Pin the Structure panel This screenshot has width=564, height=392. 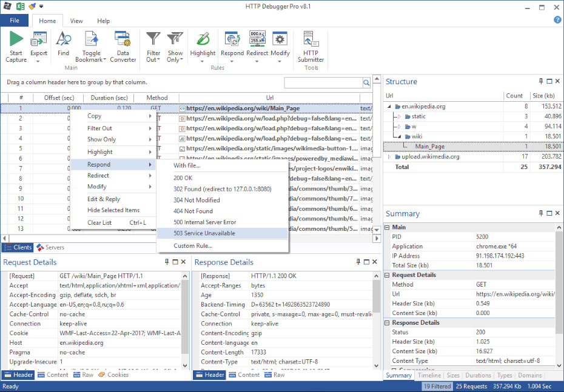point(541,81)
